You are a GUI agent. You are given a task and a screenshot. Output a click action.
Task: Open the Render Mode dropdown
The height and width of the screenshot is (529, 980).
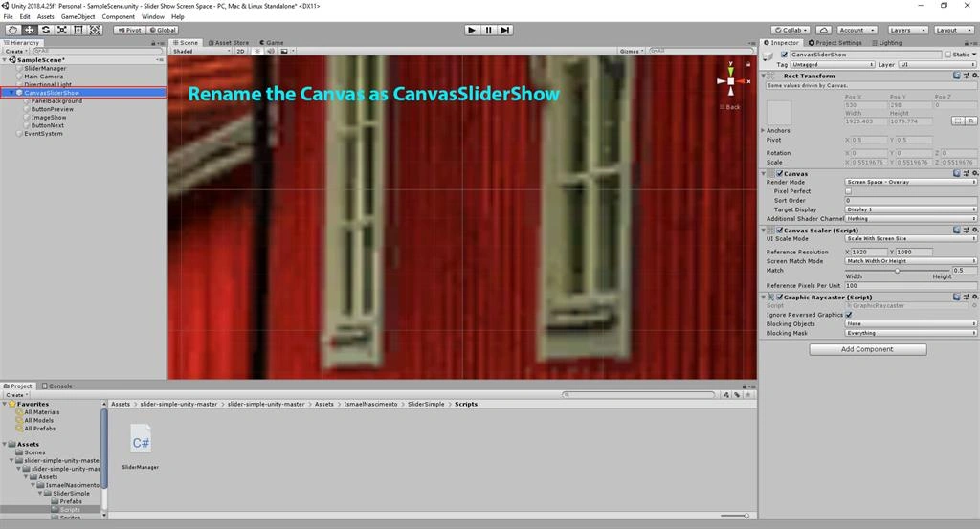pyautogui.click(x=910, y=182)
